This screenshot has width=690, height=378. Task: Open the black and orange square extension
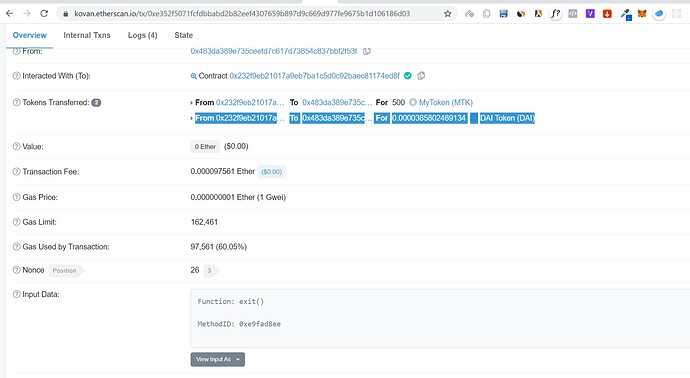[x=538, y=14]
